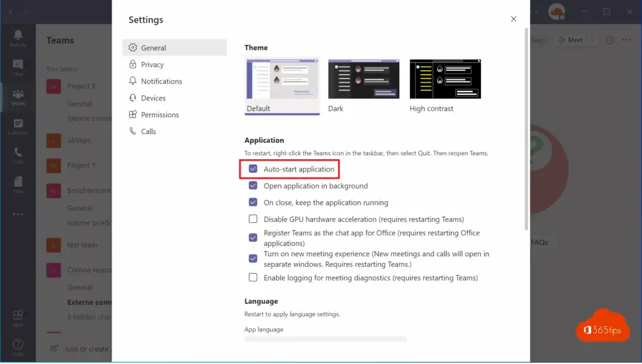Open Files in Teams sidebar

18,185
